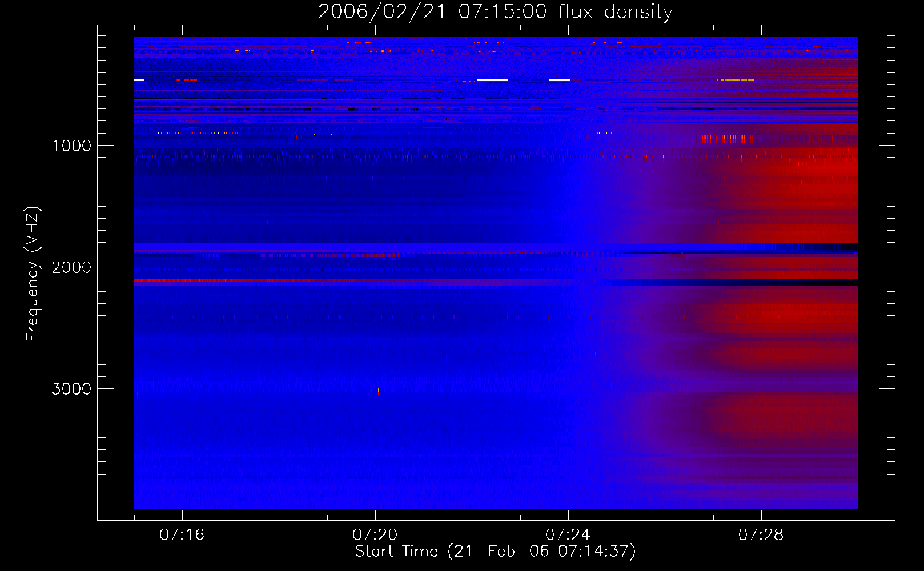Image resolution: width=924 pixels, height=571 pixels.
Task: Click the 'Frequency (MHZ)' axis label
Action: pyautogui.click(x=33, y=274)
